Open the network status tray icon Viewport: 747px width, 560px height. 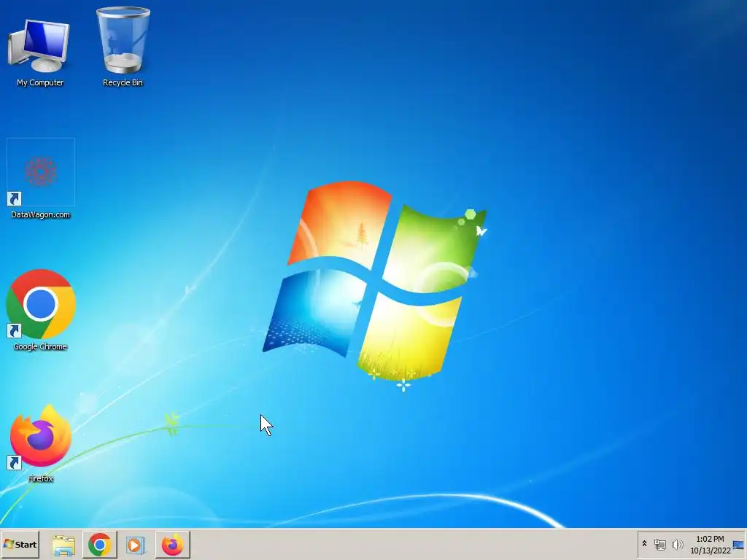point(659,544)
